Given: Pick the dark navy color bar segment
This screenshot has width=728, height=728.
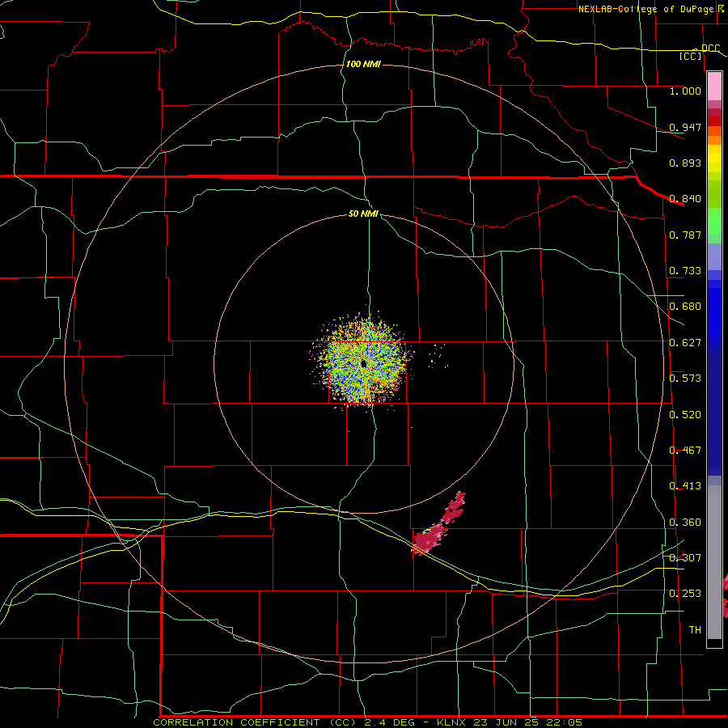Looking at the screenshot, I should [x=714, y=413].
